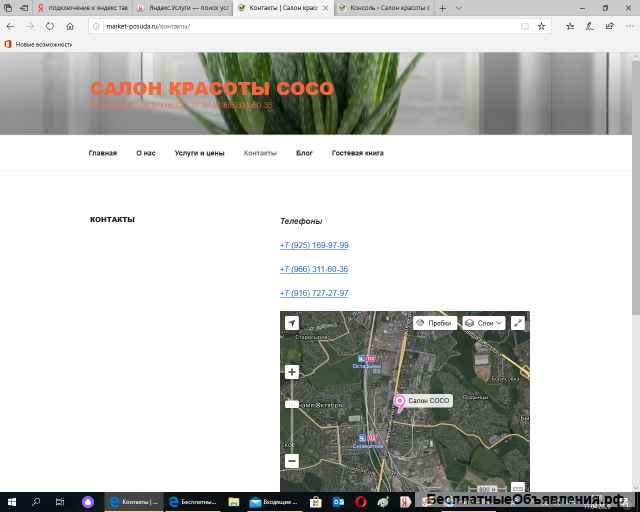This screenshot has width=640, height=512.
Task: Open the О нас menu item
Action: pyautogui.click(x=146, y=153)
